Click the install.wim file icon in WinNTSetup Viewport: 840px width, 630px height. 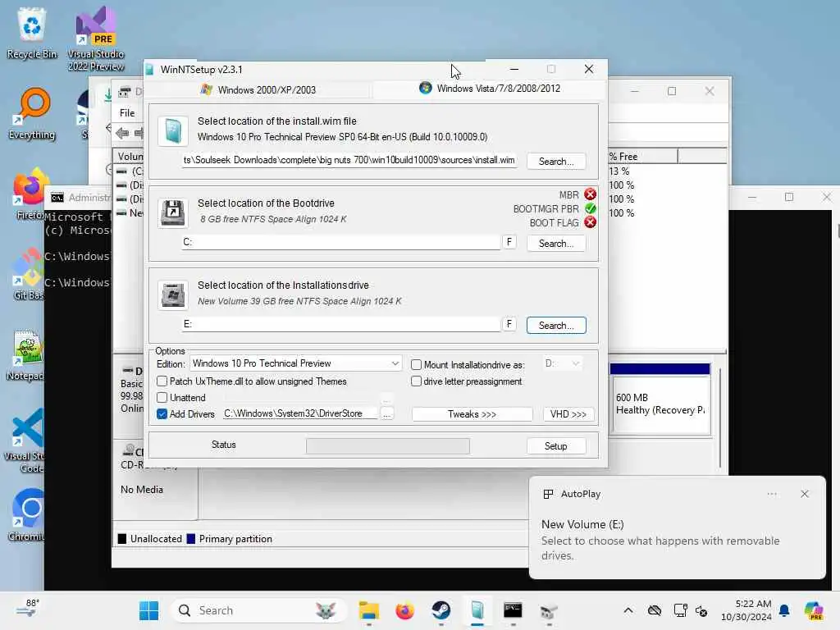coord(173,130)
